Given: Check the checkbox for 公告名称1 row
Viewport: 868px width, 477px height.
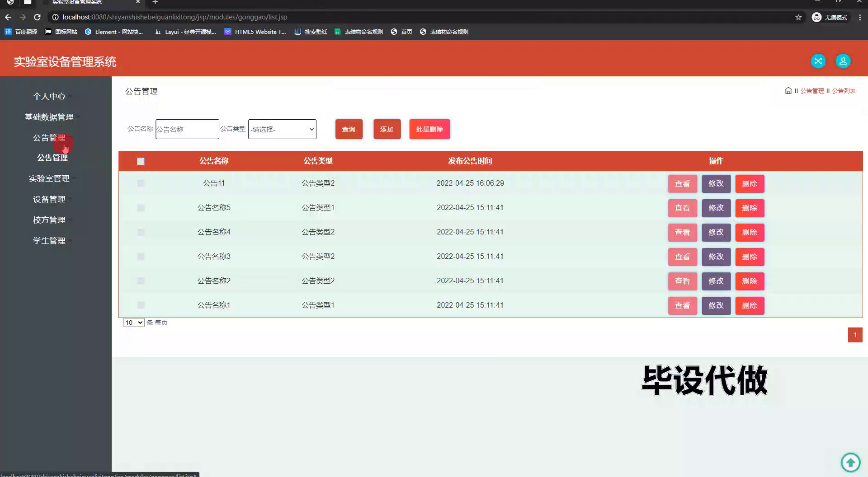Looking at the screenshot, I should click(x=141, y=305).
